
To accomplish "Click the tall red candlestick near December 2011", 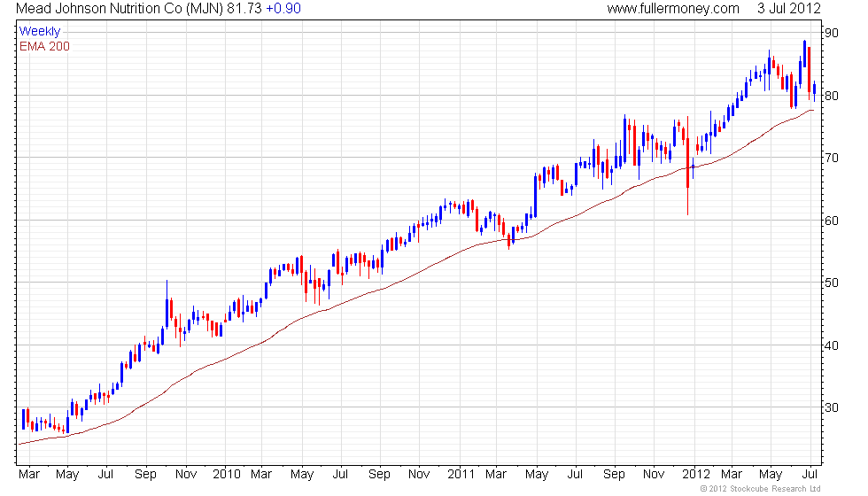I will pyautogui.click(x=688, y=166).
